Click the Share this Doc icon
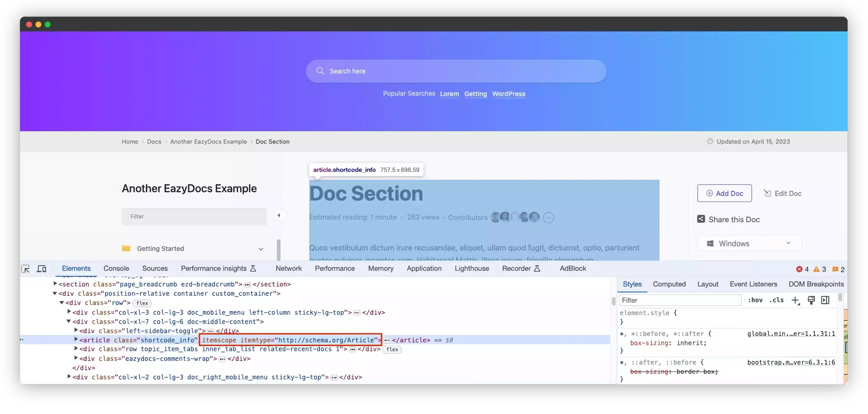 (701, 219)
